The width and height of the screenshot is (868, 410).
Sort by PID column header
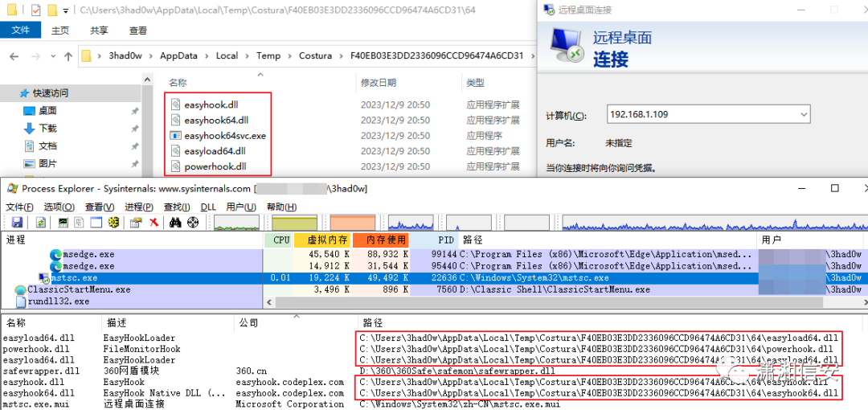point(433,240)
